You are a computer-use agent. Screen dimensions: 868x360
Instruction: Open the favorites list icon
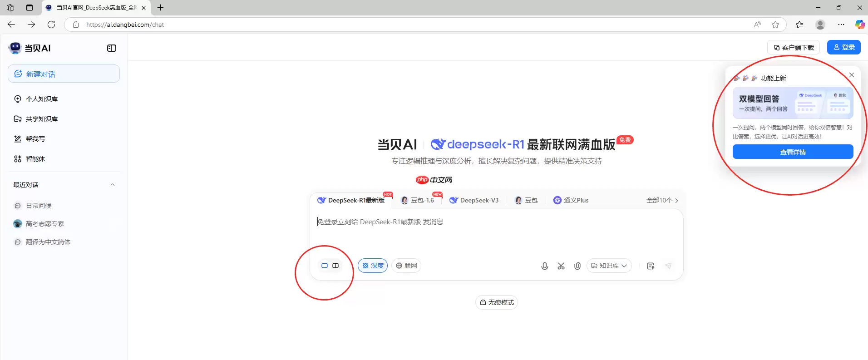pos(799,25)
